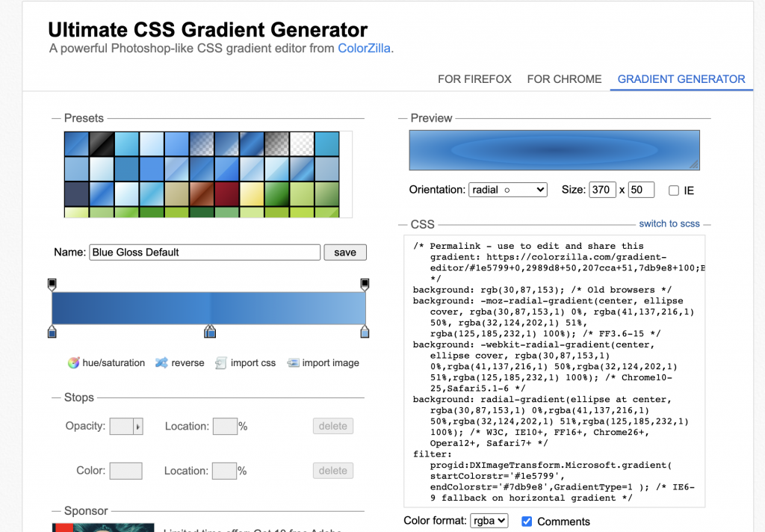Click the Ultimate CSS Gradient Generator heading

tap(208, 30)
